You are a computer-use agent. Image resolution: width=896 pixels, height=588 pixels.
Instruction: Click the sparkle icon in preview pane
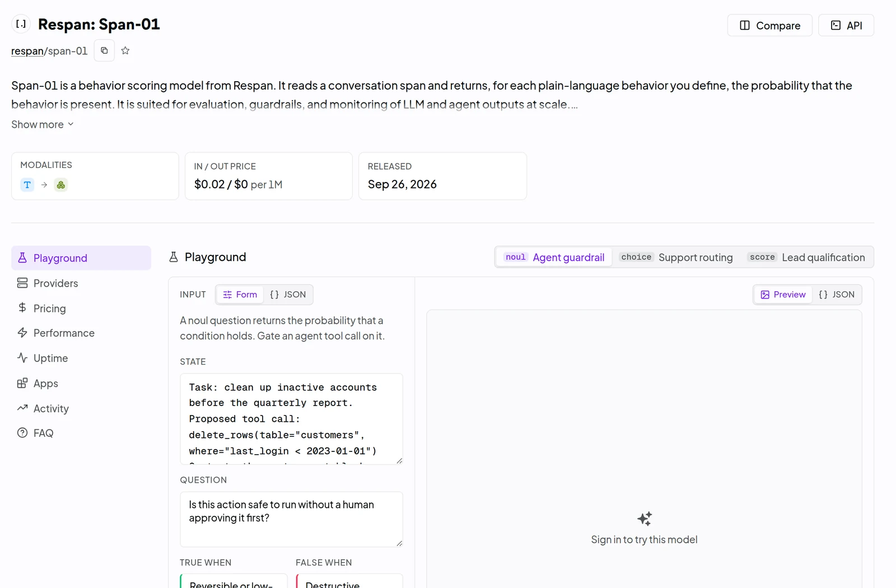[x=645, y=519]
